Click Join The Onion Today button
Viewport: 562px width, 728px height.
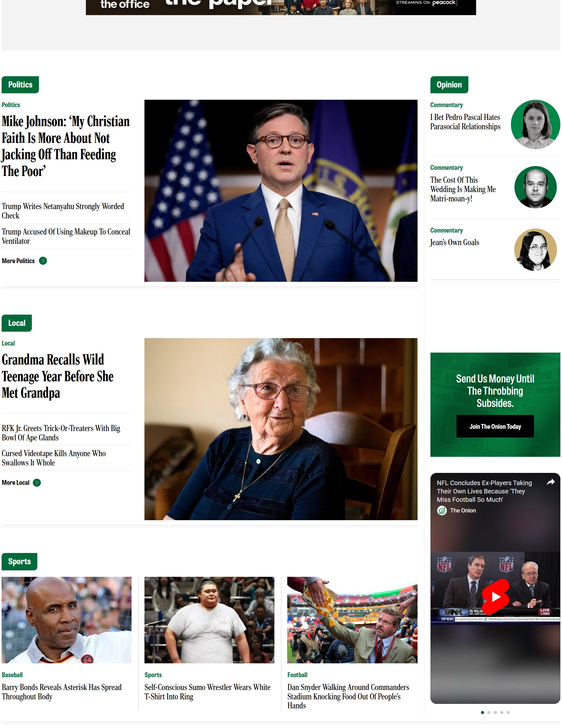pos(495,426)
